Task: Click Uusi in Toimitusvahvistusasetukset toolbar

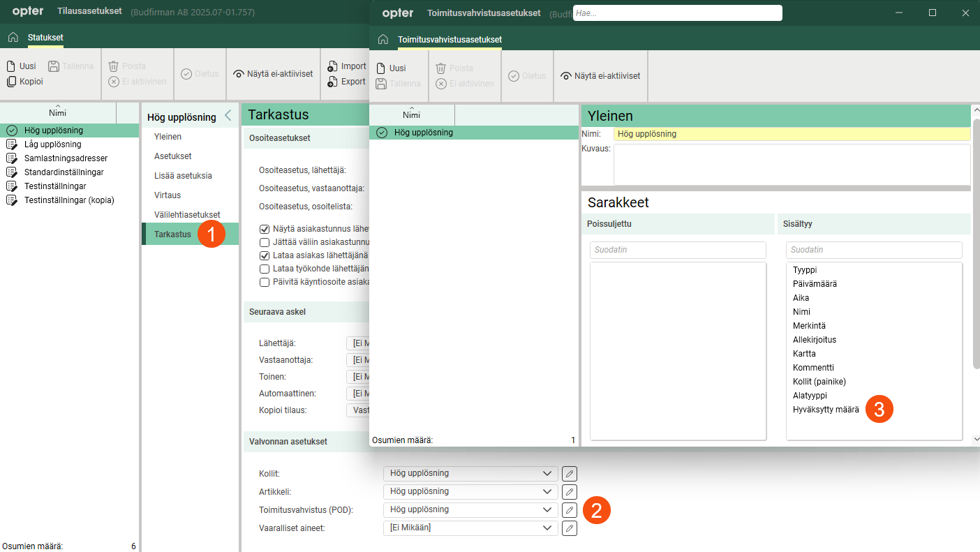Action: click(x=391, y=68)
